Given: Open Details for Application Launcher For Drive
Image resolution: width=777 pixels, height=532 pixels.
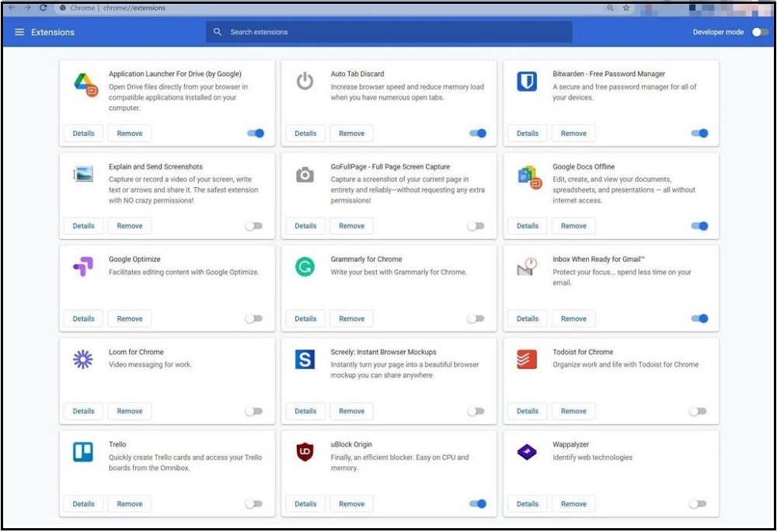Looking at the screenshot, I should (x=83, y=134).
